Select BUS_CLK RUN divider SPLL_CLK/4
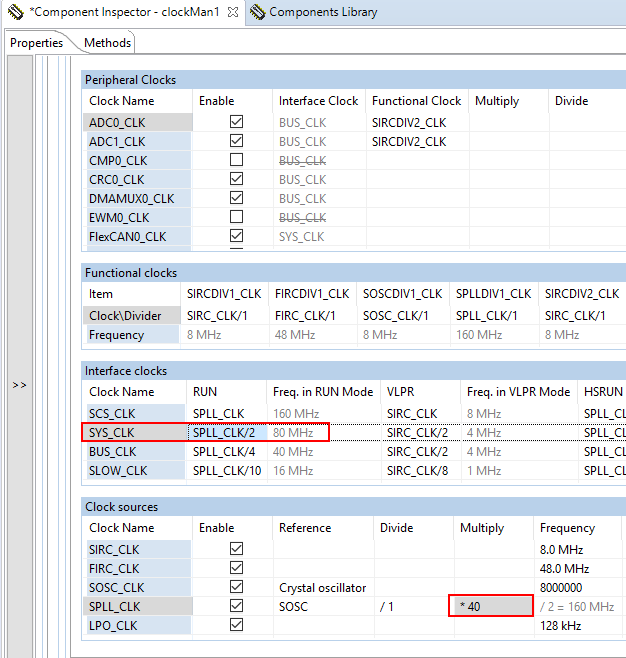The height and width of the screenshot is (658, 626). (227, 452)
